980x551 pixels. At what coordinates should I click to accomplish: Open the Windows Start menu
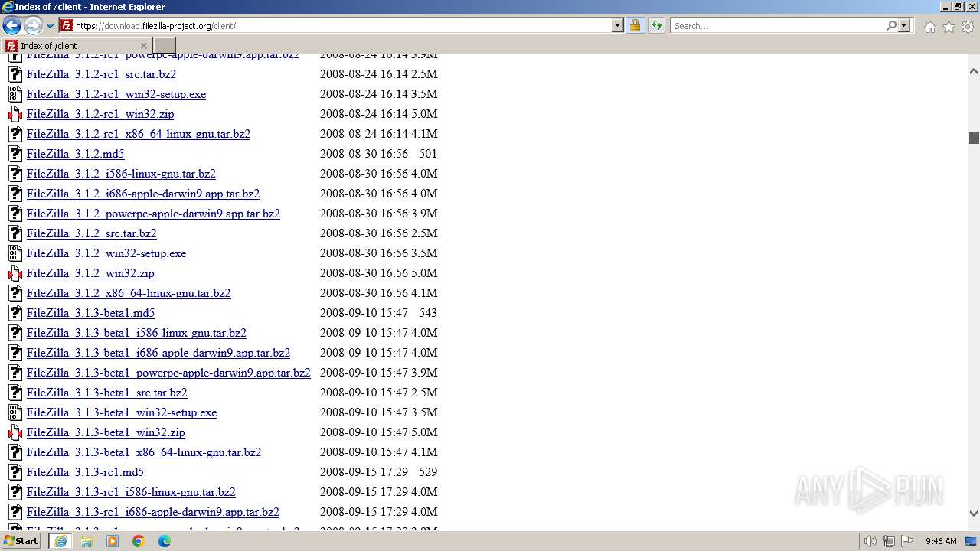tap(21, 540)
